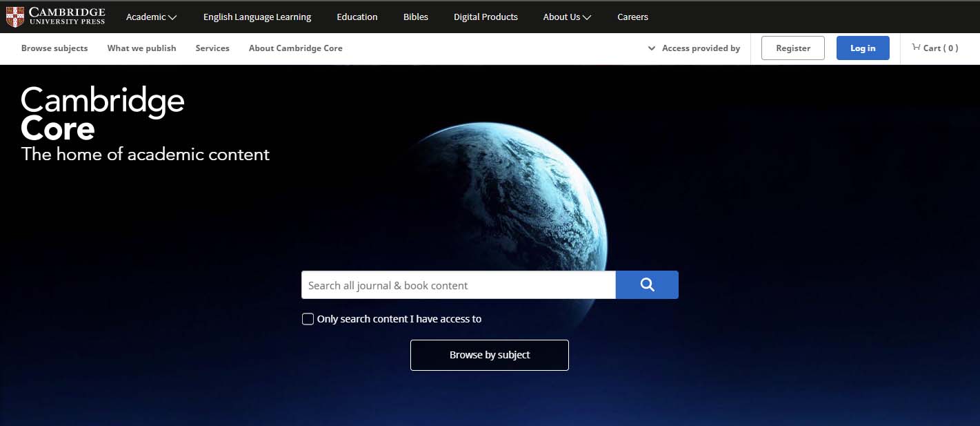Click the magnifying glass search button
980x426 pixels.
[646, 284]
